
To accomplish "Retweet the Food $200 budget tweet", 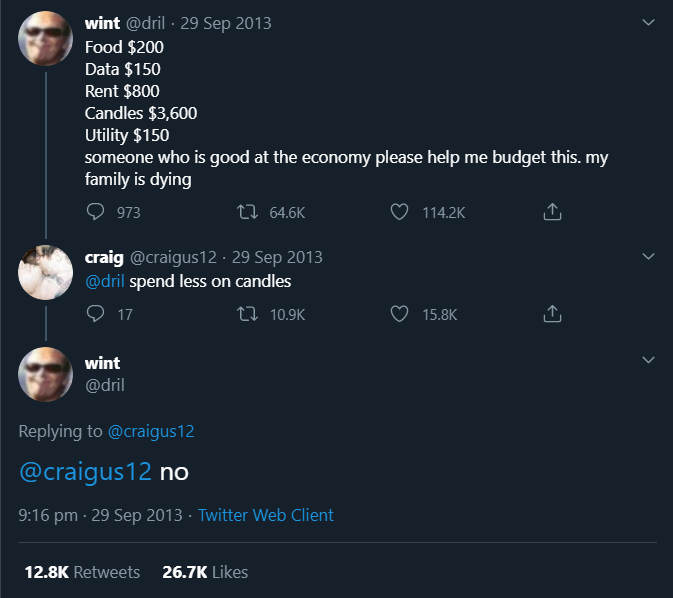I will pos(248,212).
